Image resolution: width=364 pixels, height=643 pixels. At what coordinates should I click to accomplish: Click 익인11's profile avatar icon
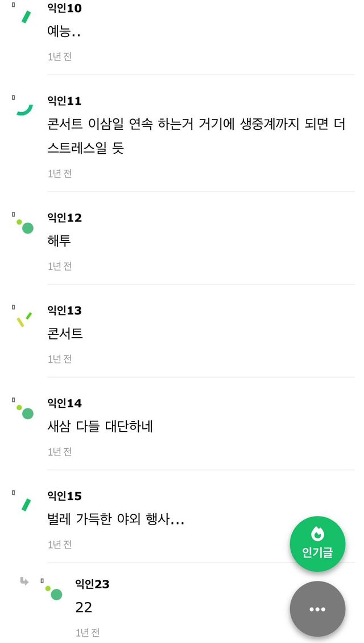pyautogui.click(x=24, y=109)
